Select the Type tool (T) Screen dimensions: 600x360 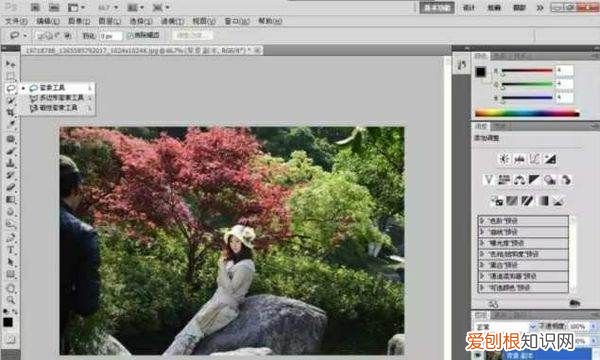pos(10,250)
